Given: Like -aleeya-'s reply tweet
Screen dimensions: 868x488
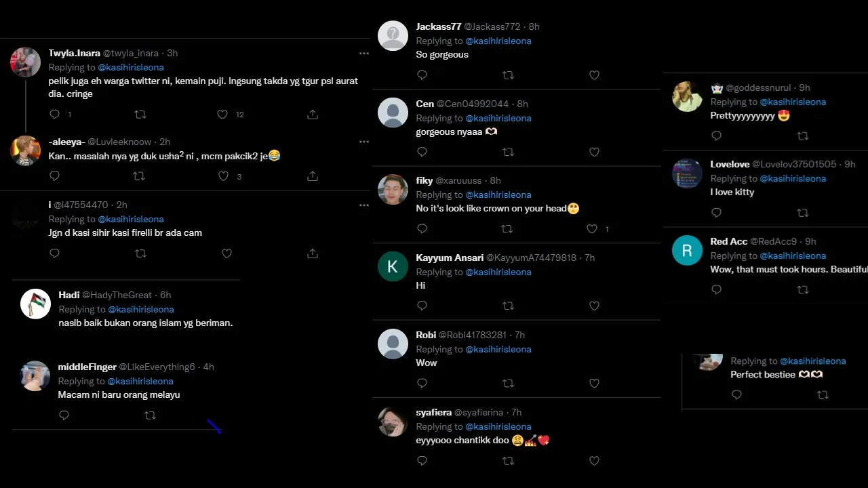Looking at the screenshot, I should tap(223, 176).
